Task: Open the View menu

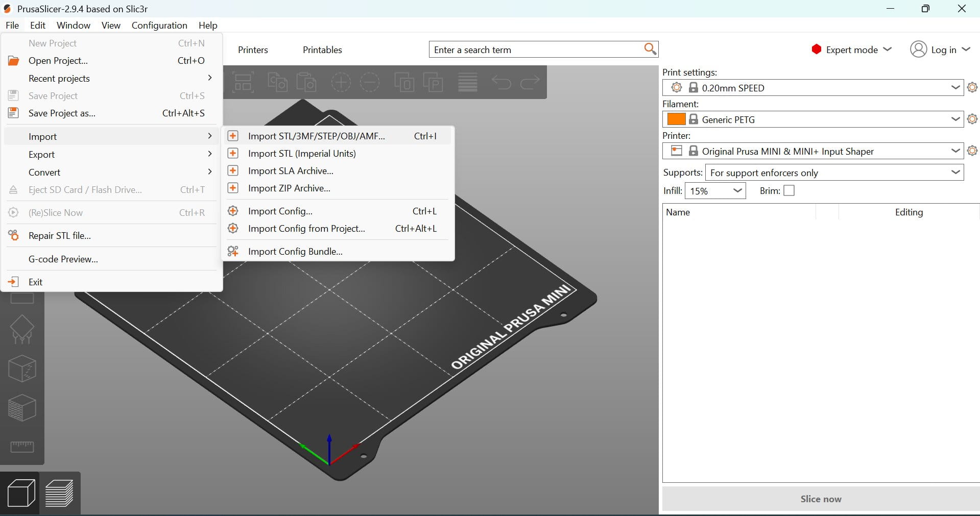Action: pyautogui.click(x=111, y=25)
